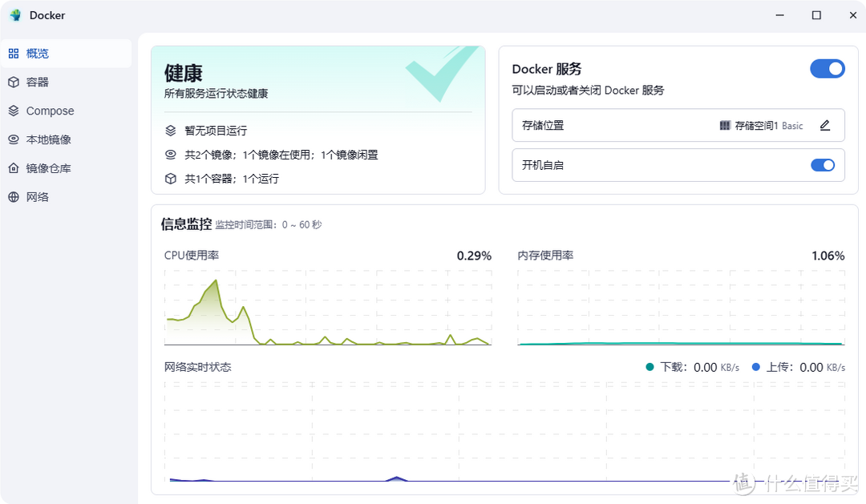Click the 信息监控 heading

186,224
